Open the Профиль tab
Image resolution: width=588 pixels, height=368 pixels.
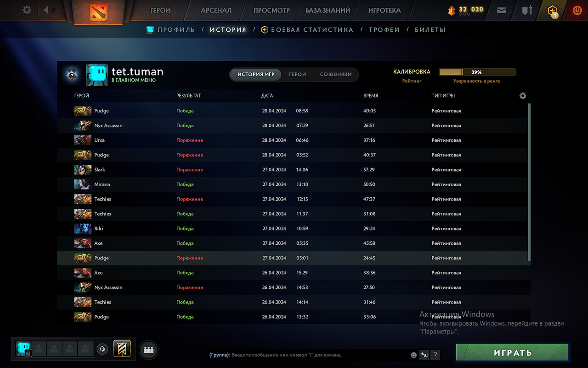click(171, 29)
